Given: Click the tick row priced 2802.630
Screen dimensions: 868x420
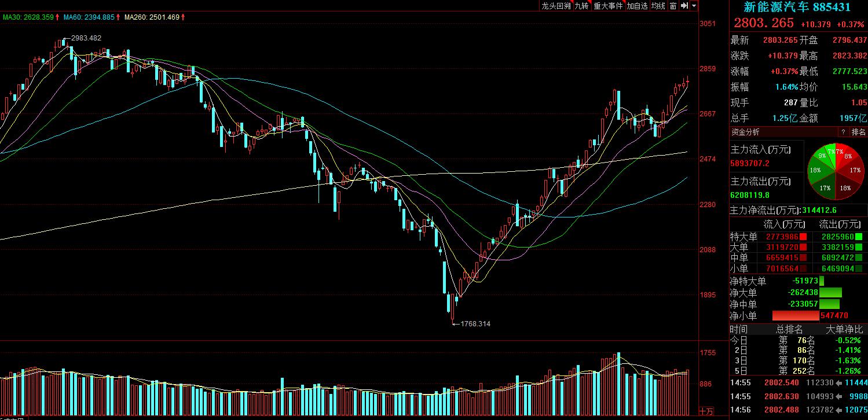Looking at the screenshot, I should tap(799, 396).
